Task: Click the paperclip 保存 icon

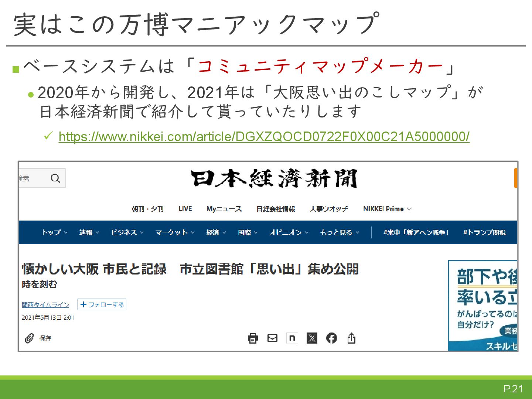Action: (29, 338)
